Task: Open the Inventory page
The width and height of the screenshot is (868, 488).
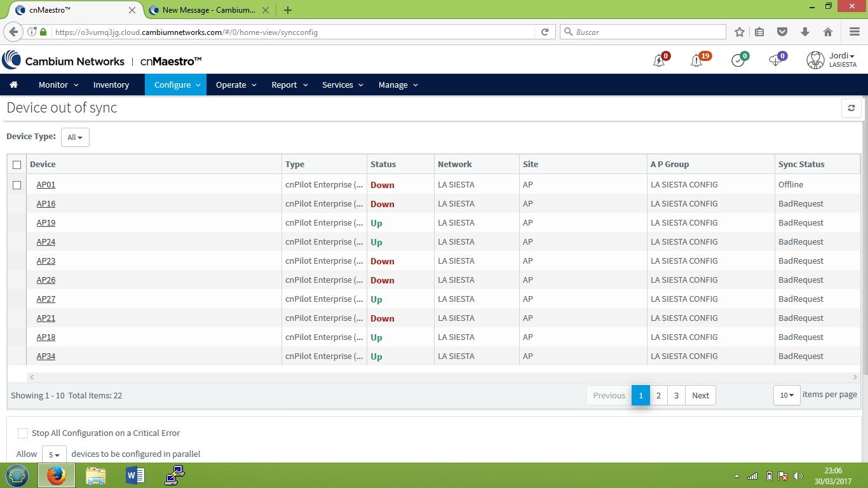Action: coord(111,85)
